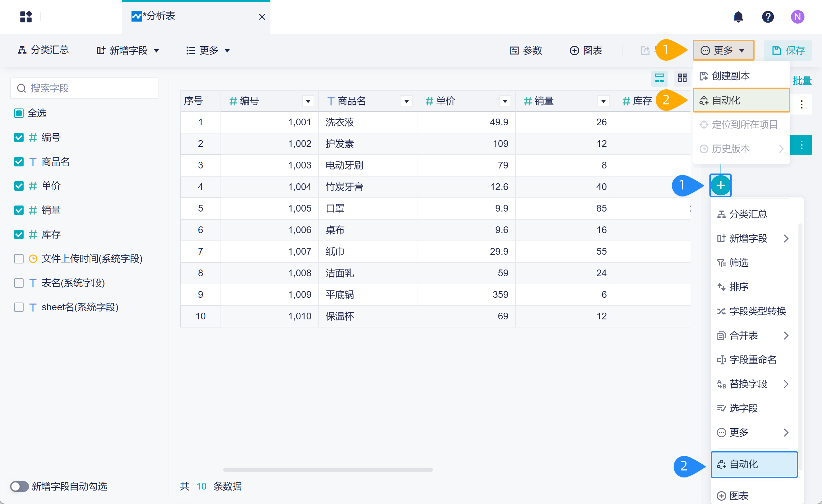Switch to list view icon
Image resolution: width=822 pixels, height=504 pixels.
point(659,78)
